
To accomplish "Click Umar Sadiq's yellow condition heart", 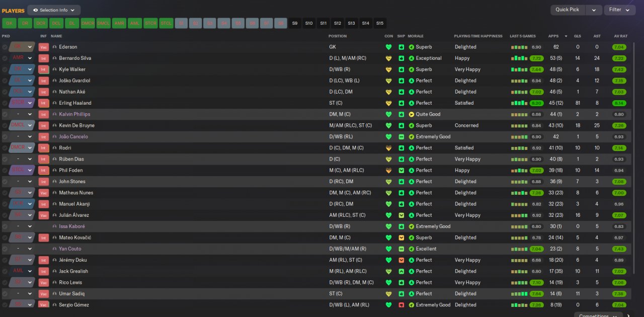I will point(388,294).
